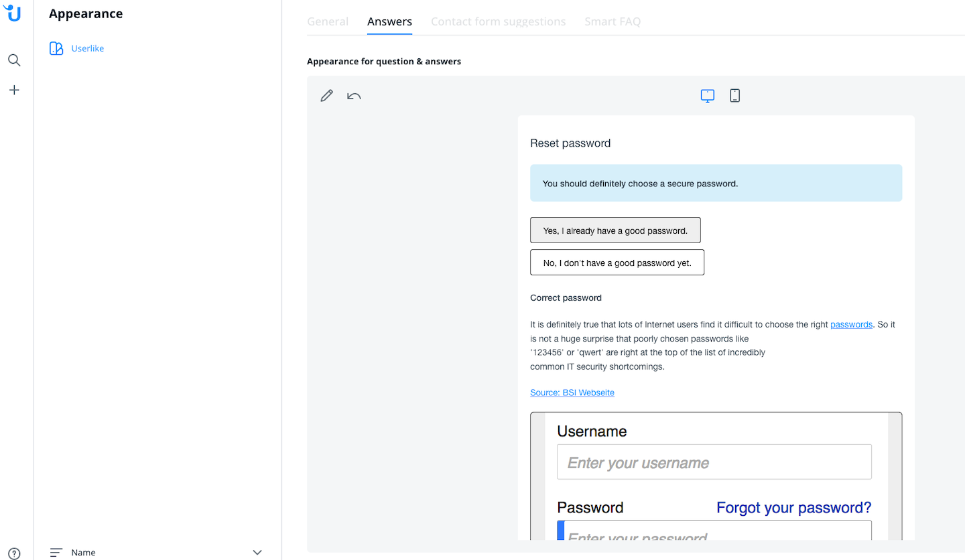The image size is (965, 560).
Task: Open the General tab
Action: coord(328,21)
